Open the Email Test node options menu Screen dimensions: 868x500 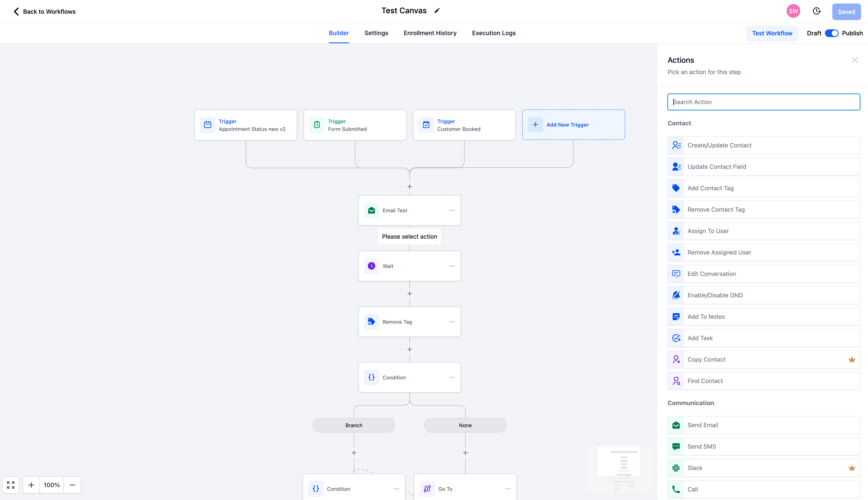pos(452,211)
